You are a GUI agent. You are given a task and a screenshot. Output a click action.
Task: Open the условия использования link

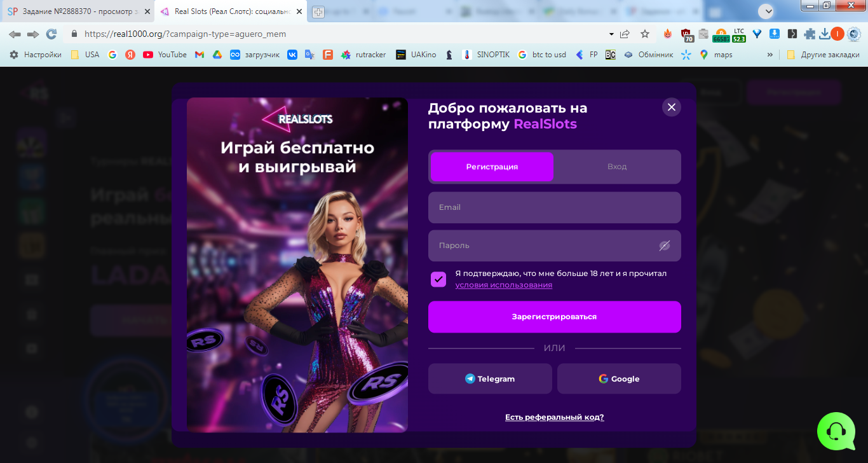tap(503, 285)
